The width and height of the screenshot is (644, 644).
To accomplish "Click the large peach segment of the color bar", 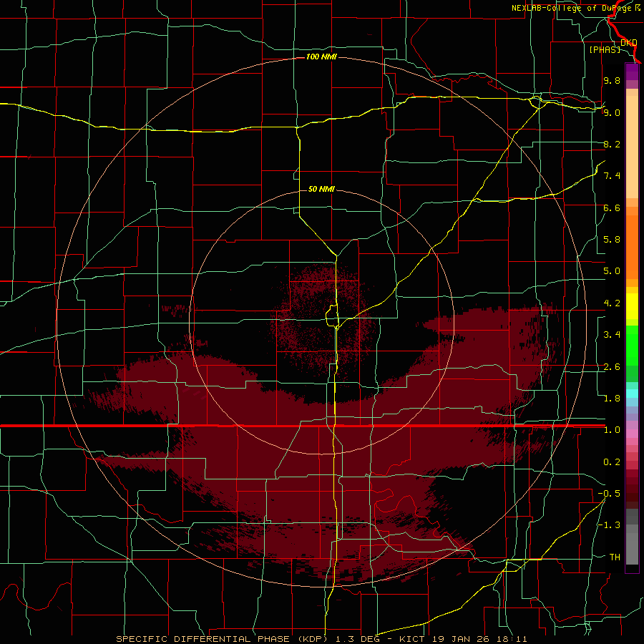I will pos(632,147).
